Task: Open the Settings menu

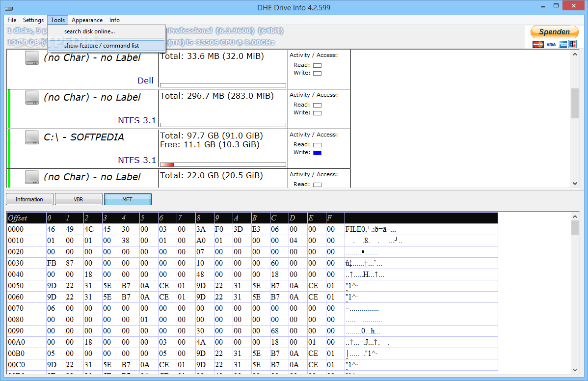Action: click(33, 20)
